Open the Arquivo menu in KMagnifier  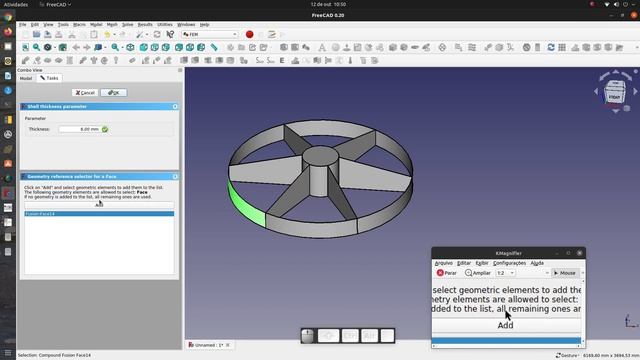[x=444, y=263]
